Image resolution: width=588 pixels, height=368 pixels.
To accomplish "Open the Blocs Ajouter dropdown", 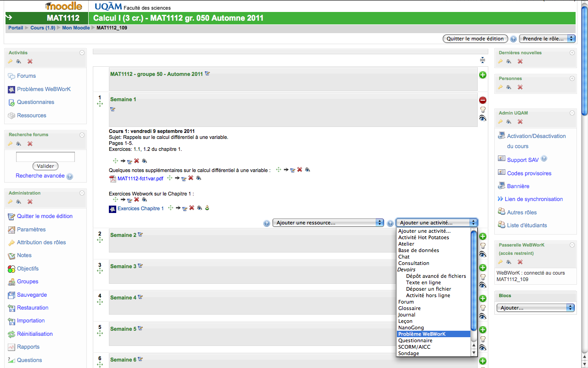I will coord(535,308).
